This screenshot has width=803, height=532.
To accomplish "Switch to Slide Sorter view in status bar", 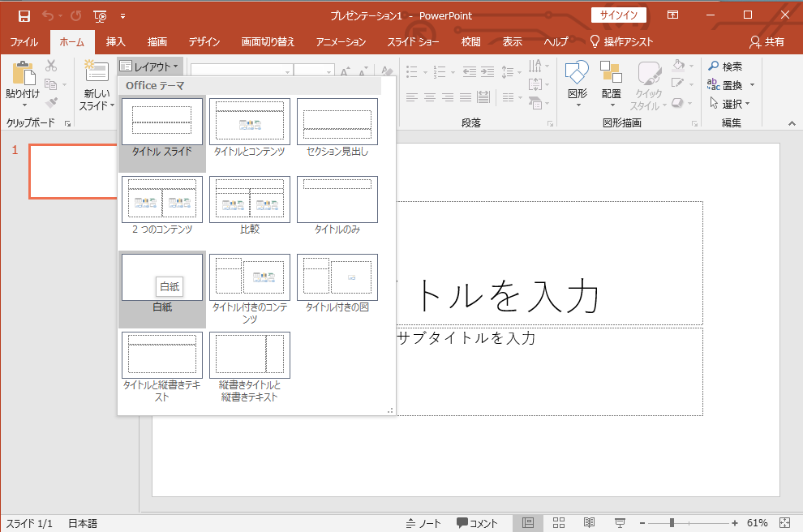I will point(559,523).
